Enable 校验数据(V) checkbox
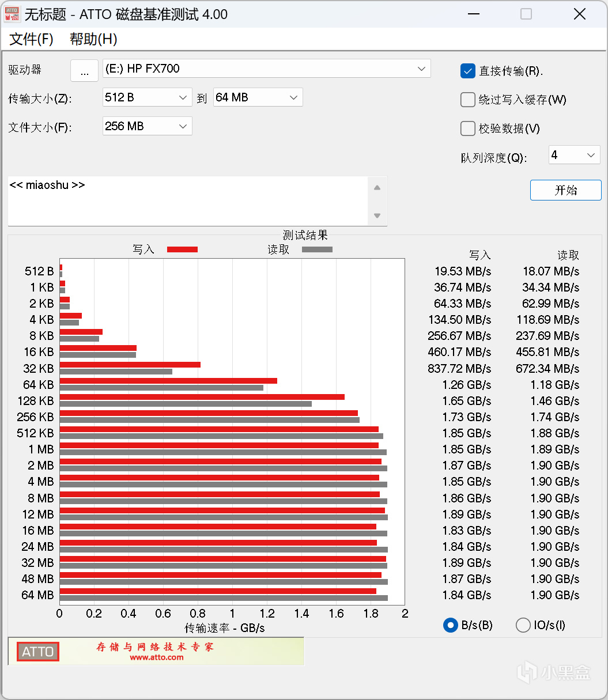Viewport: 608px width, 700px height. (468, 128)
